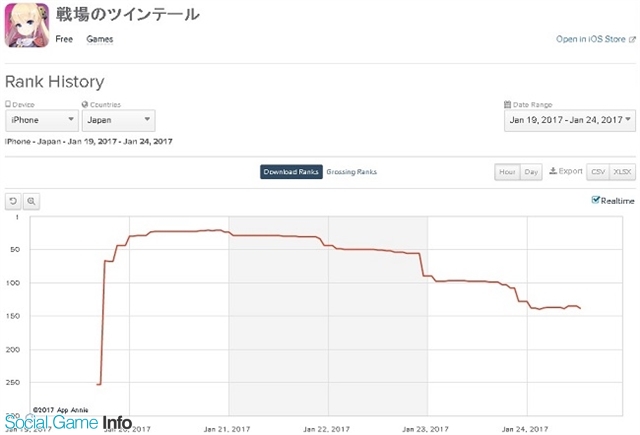
Task: Open the Games category link
Action: [x=100, y=39]
